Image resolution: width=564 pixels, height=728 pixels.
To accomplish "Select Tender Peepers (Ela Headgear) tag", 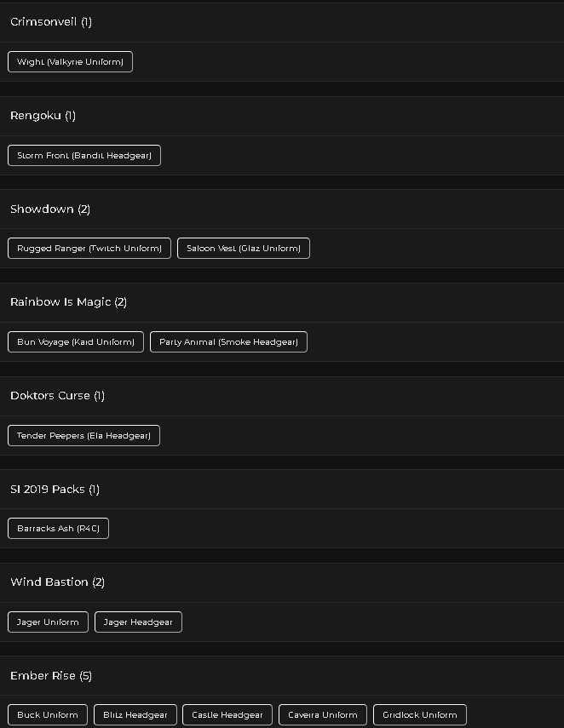I will click(83, 436).
